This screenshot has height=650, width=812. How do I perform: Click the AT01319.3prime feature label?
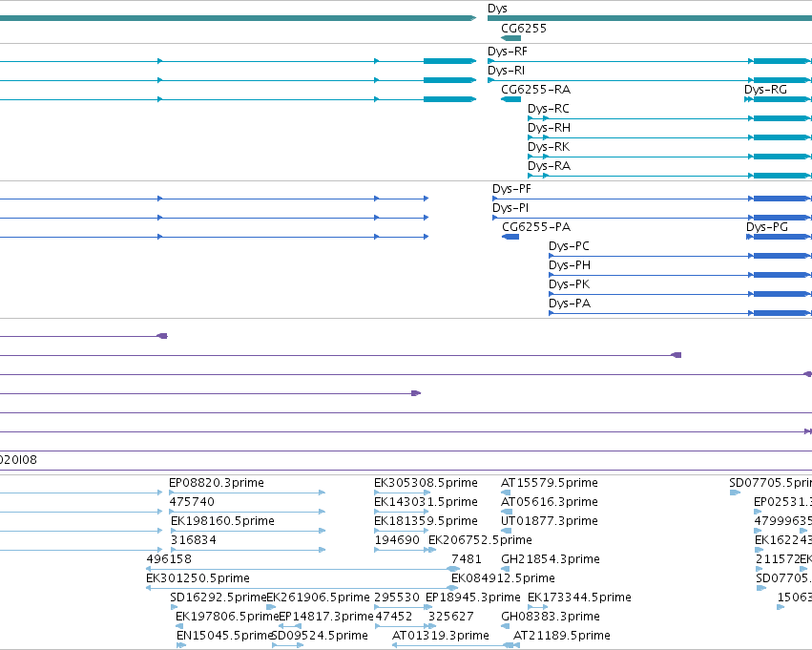coord(441,637)
